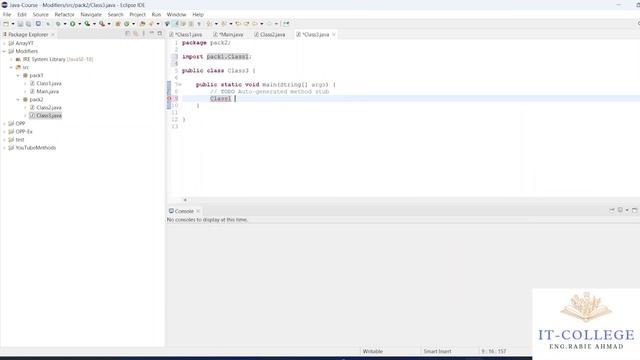Collapse the src folder
Screen dimensions: 640x360
(11, 67)
